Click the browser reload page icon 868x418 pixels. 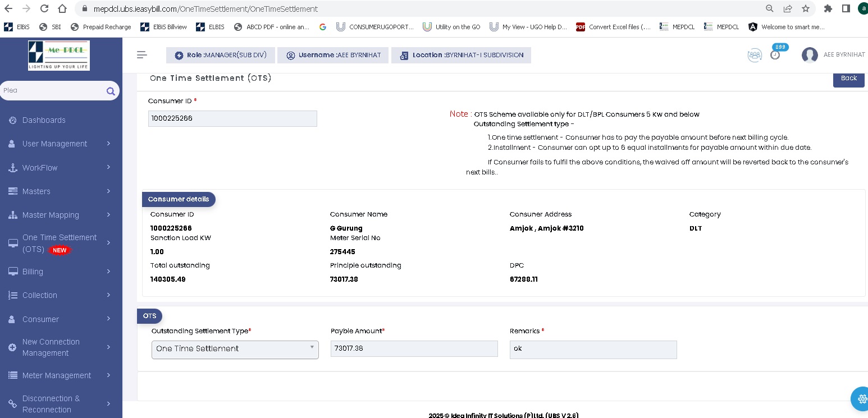pyautogui.click(x=44, y=8)
